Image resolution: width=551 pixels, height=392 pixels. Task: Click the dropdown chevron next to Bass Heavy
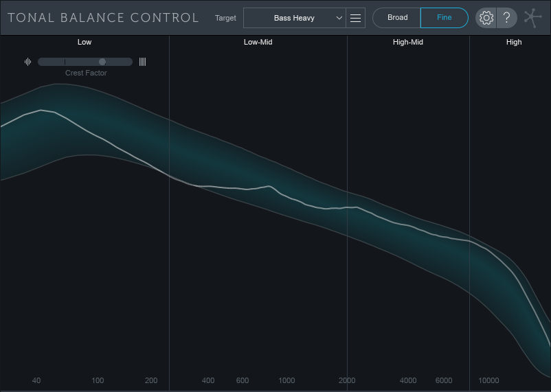pos(339,18)
